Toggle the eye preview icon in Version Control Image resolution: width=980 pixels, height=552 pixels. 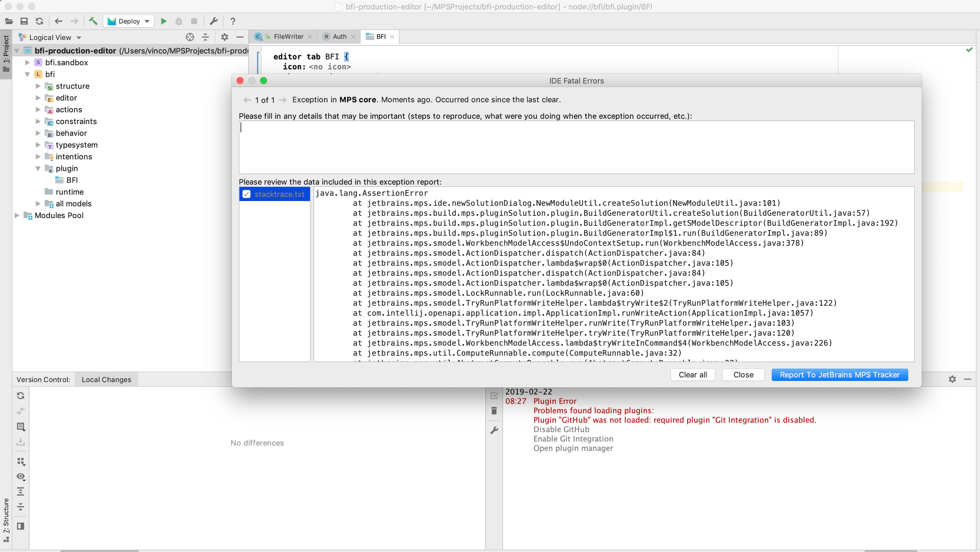coord(21,477)
